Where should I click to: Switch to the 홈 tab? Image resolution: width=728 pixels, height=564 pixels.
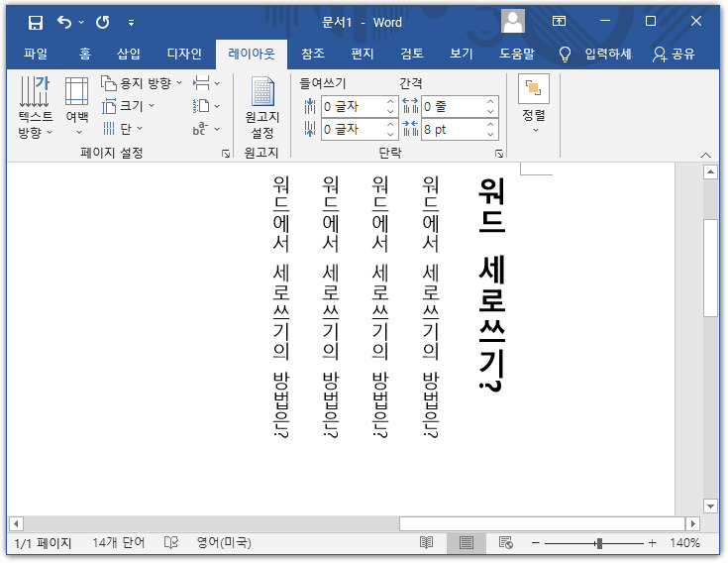pyautogui.click(x=85, y=54)
